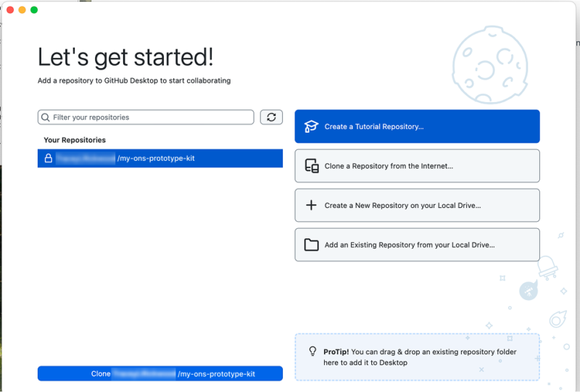Click Create a Tutorial Repository button
This screenshot has height=392, width=580.
[x=418, y=127]
